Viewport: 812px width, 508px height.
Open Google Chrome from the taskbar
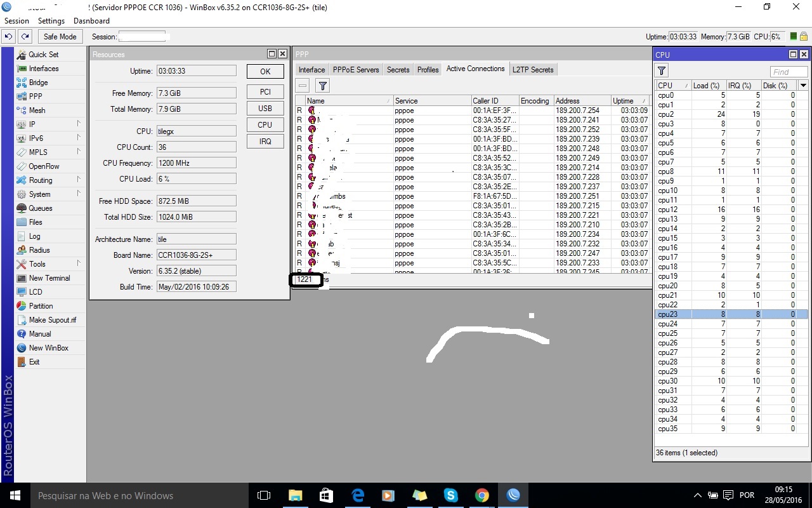tap(481, 495)
